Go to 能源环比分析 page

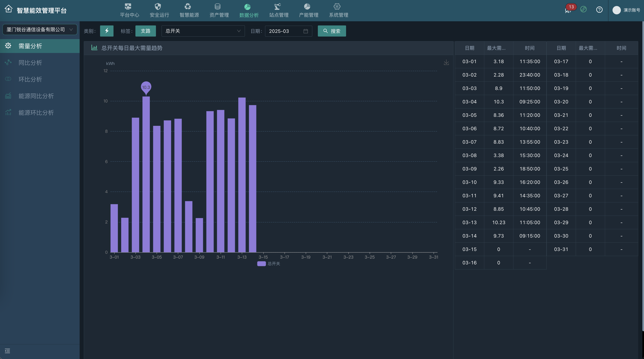click(36, 113)
